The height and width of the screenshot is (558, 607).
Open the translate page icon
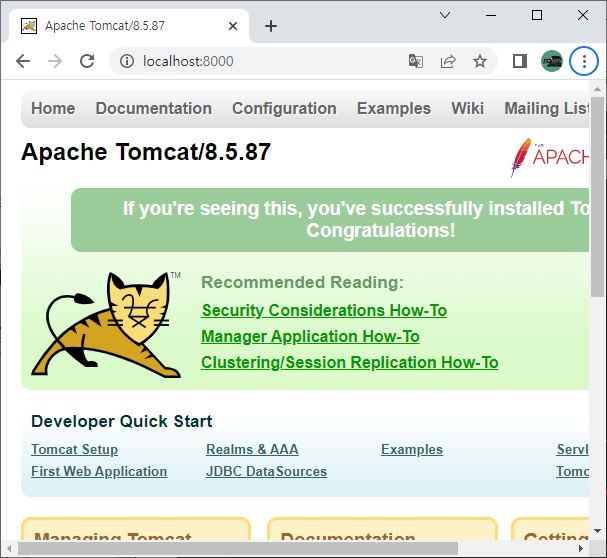click(x=416, y=61)
